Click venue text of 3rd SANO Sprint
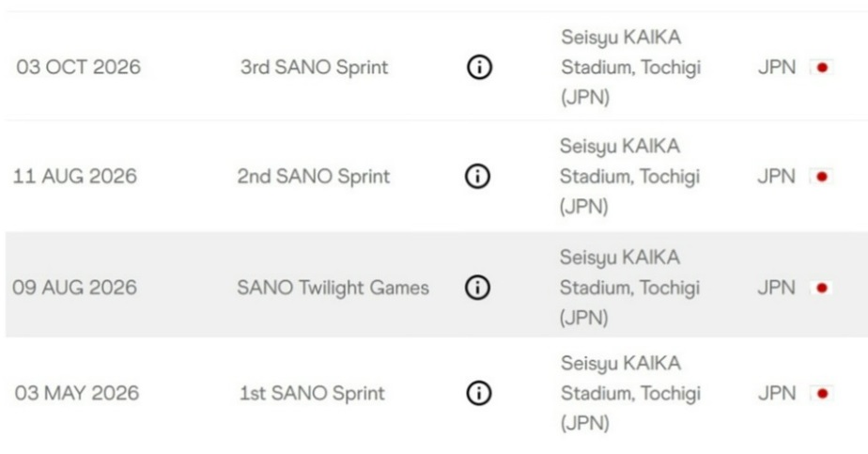 [x=630, y=68]
